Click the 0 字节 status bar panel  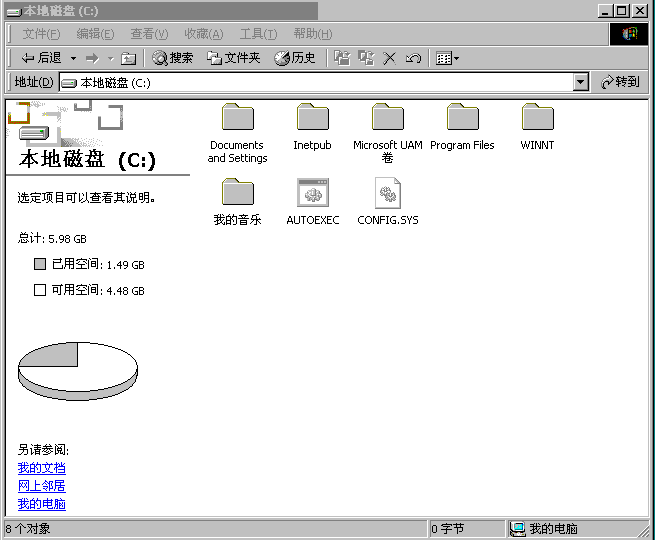467,529
